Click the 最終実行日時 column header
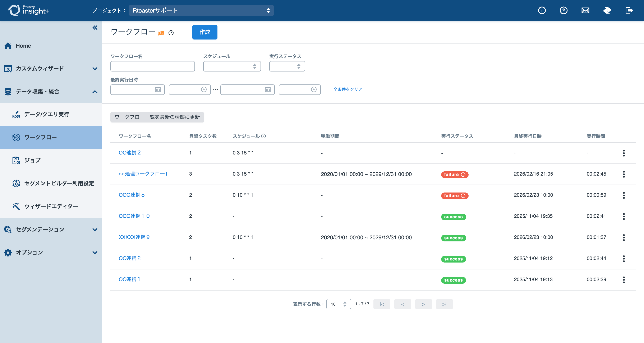644x343 pixels. point(528,136)
